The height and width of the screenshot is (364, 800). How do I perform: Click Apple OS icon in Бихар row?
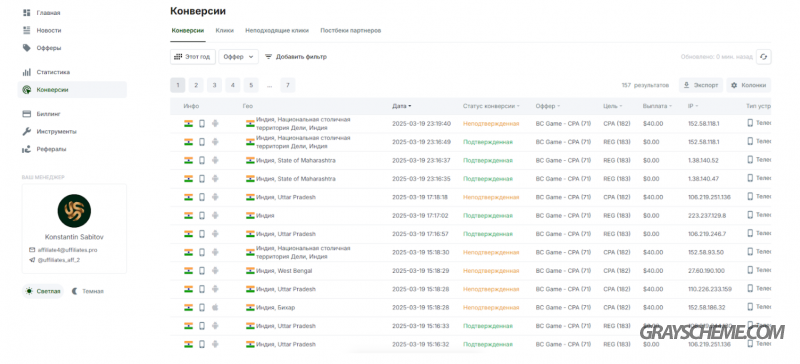pos(215,307)
